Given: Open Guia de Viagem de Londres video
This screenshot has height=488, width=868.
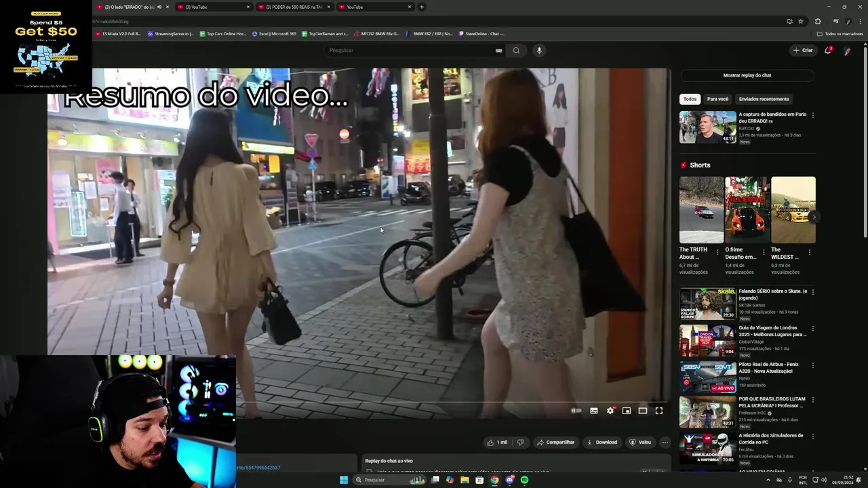Looking at the screenshot, I should [707, 340].
